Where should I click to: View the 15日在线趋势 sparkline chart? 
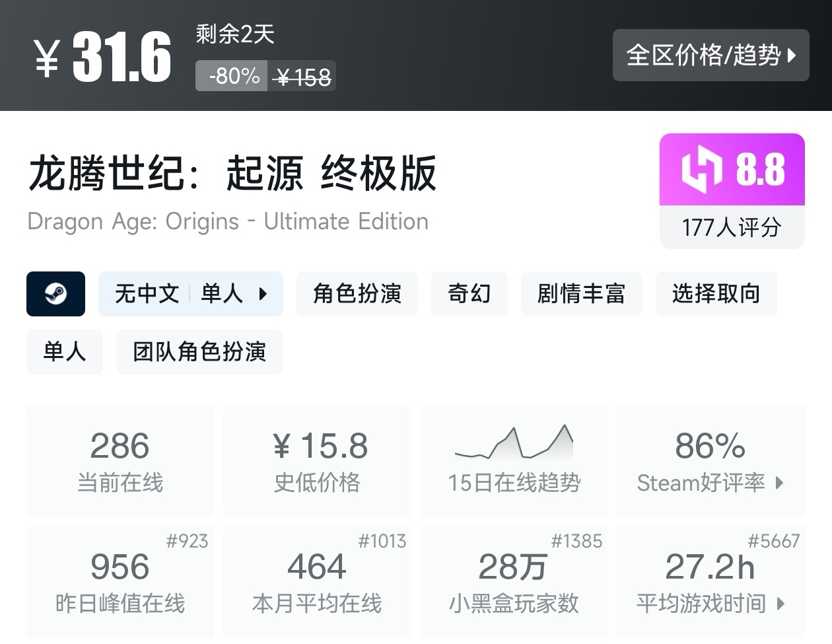pyautogui.click(x=514, y=441)
